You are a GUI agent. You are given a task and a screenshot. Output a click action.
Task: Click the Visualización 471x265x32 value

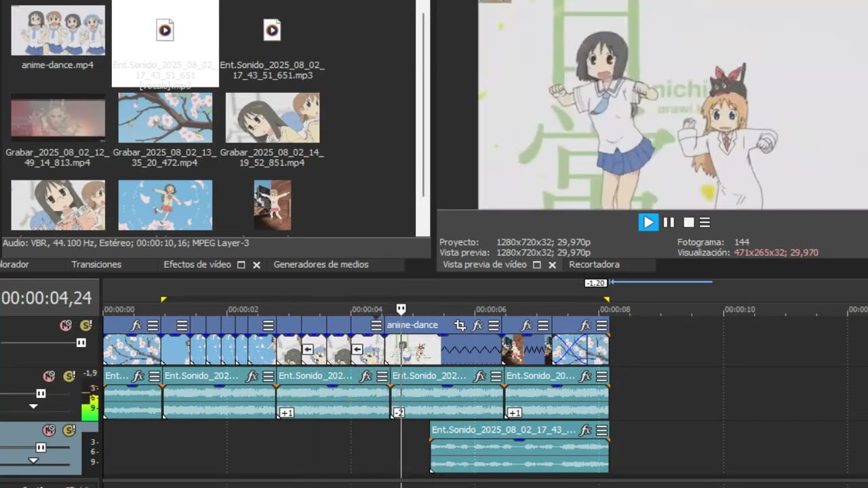pos(776,253)
